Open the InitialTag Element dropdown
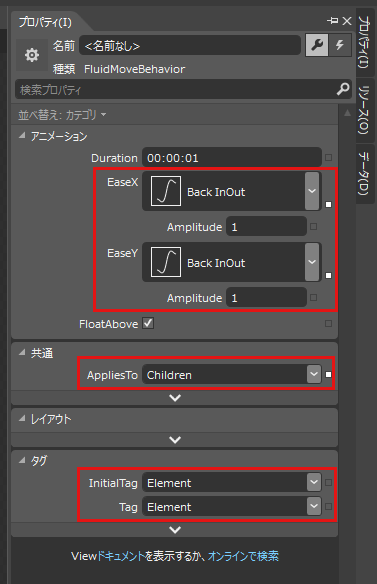 click(314, 482)
